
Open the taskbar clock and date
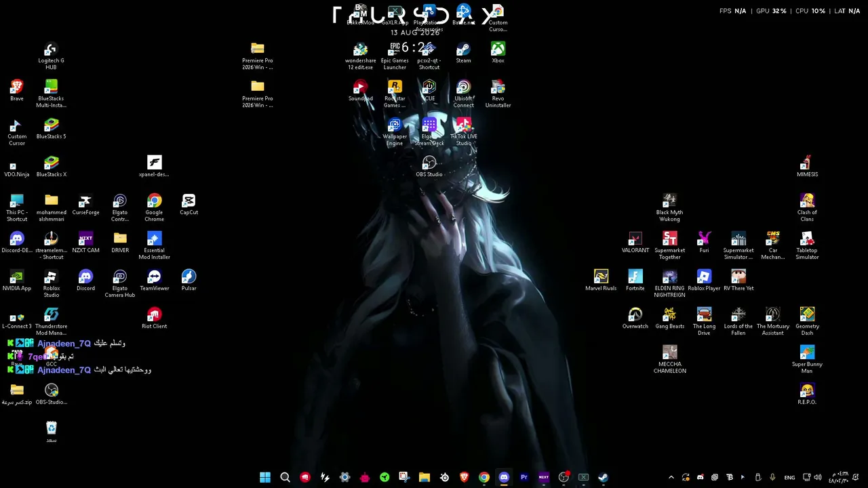(840, 477)
